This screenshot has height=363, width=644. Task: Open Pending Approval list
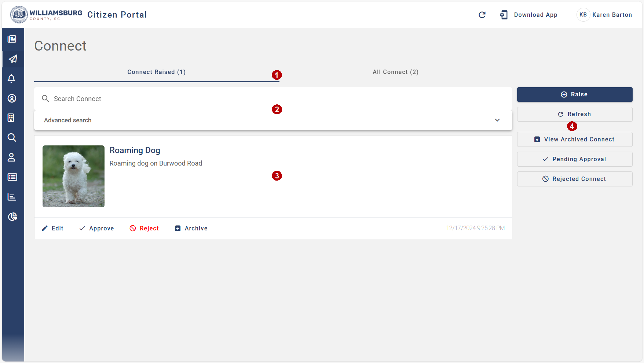coord(575,159)
